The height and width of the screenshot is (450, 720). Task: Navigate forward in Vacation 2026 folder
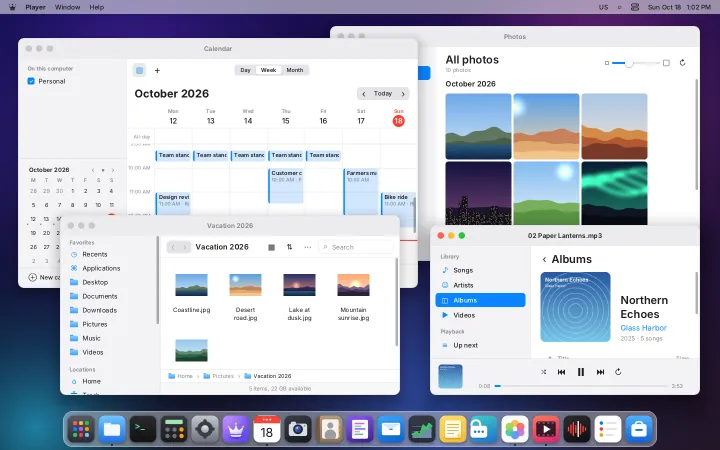[x=185, y=247]
